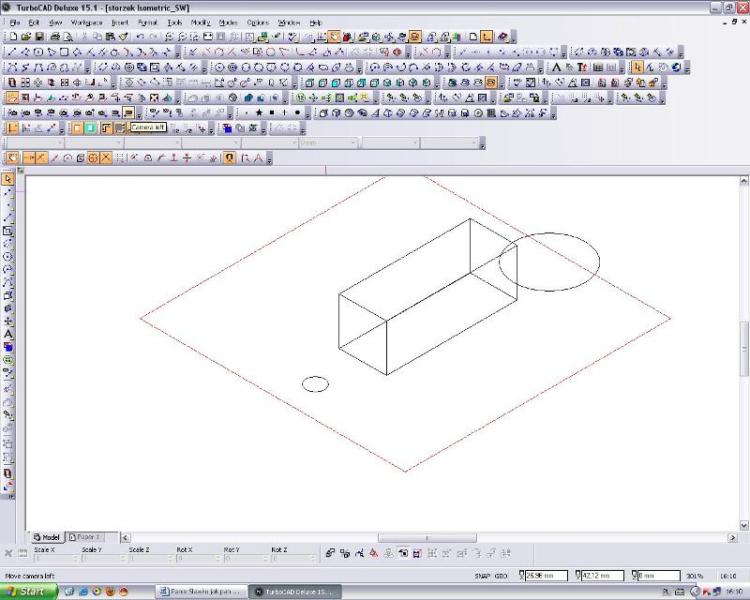Select the arrow Select tool in left toolbar
750x600 pixels.
[x=8, y=179]
